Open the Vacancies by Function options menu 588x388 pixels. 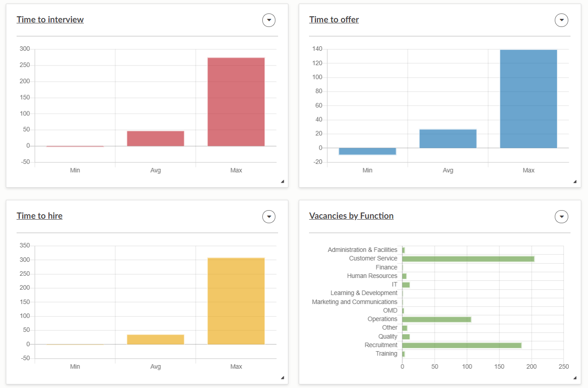(x=561, y=217)
